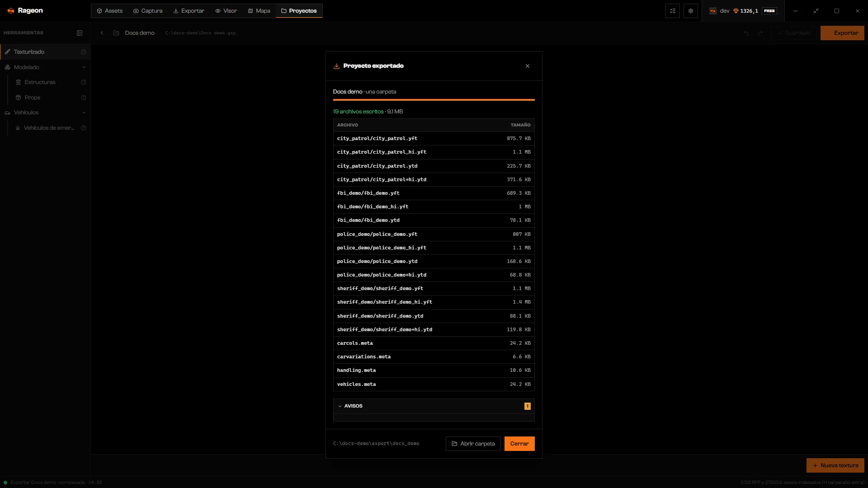Click the redo arrow icon

(x=760, y=33)
